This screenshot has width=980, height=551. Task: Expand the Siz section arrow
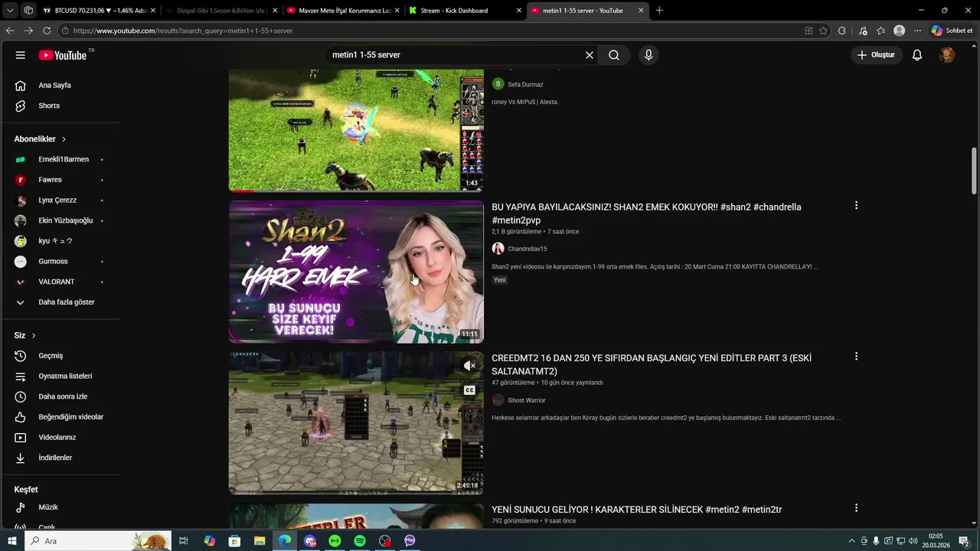click(34, 336)
